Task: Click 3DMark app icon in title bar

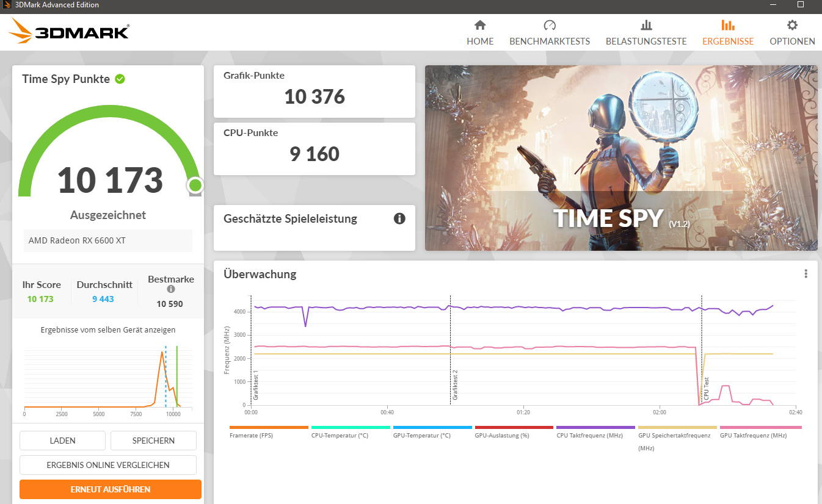Action: 7,5
